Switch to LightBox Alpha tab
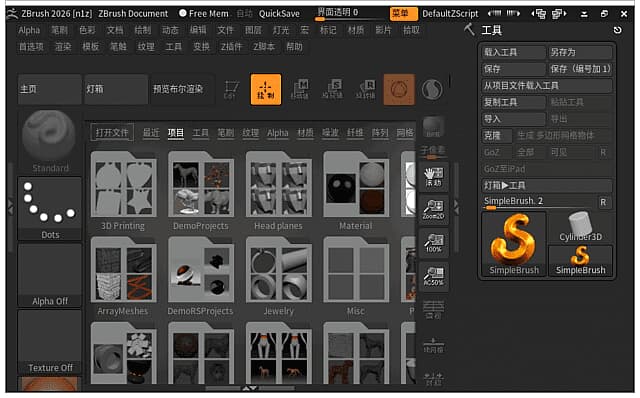The width and height of the screenshot is (640, 398). click(x=278, y=133)
